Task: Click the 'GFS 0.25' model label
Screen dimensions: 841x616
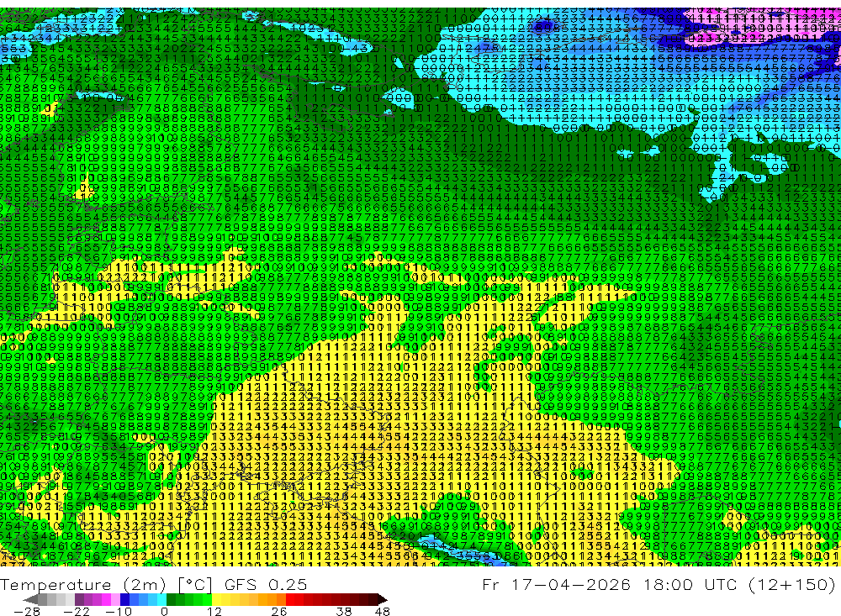Action: 266,584
